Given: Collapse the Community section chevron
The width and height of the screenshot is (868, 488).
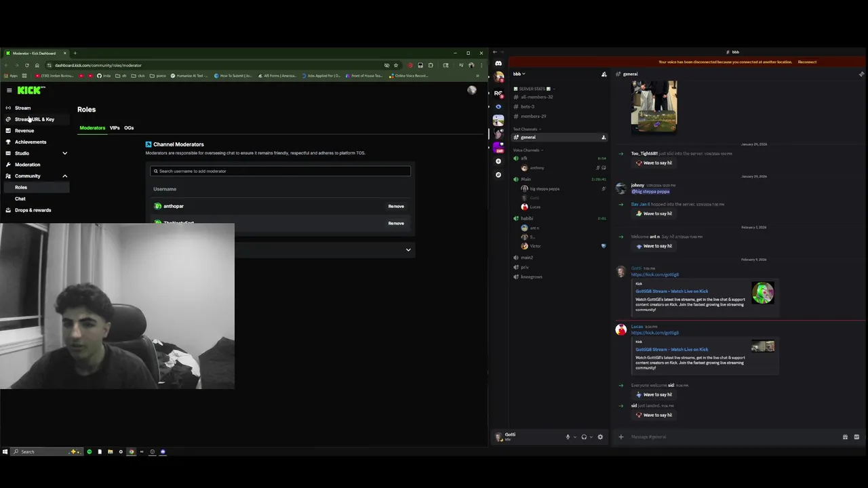Looking at the screenshot, I should coord(65,176).
